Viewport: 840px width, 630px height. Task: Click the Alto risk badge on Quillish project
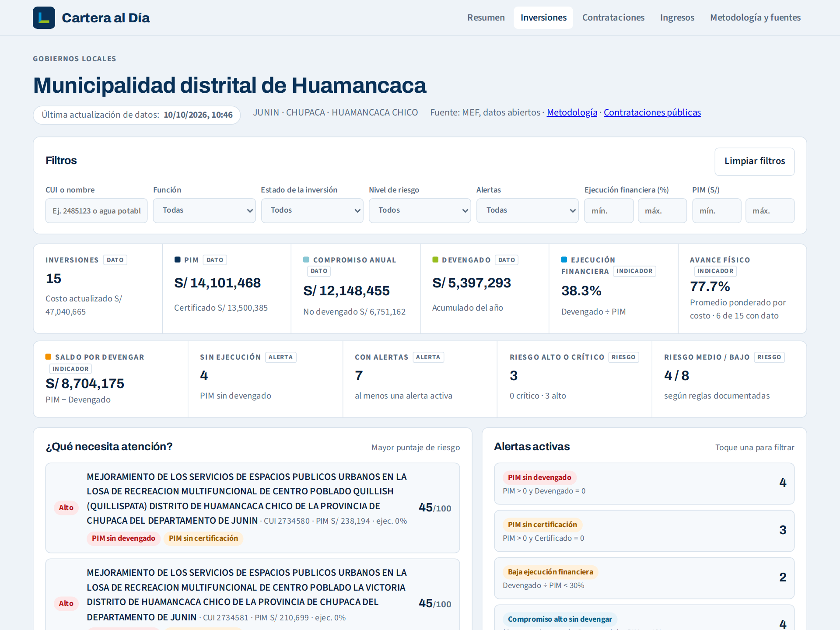[66, 507]
